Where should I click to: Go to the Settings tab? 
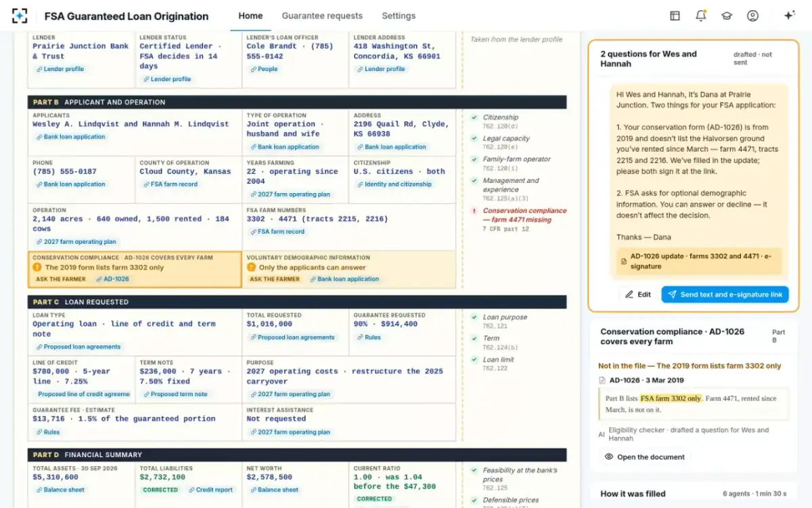point(399,16)
